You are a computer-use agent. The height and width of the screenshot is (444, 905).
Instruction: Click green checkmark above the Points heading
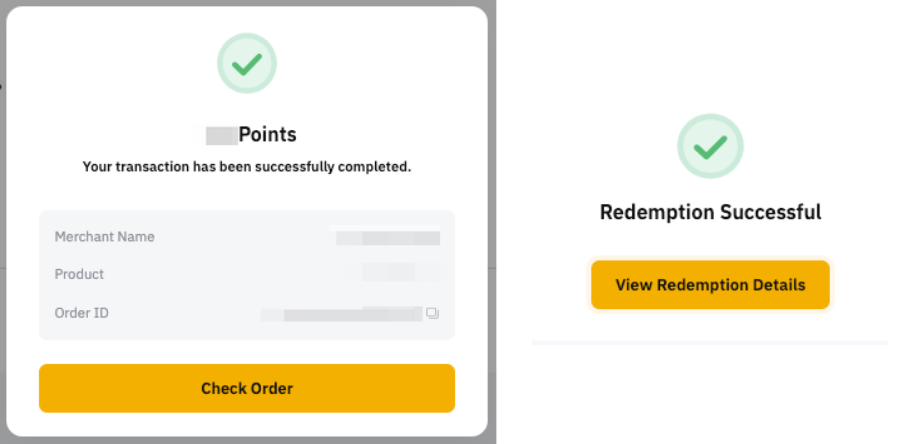coord(247,64)
